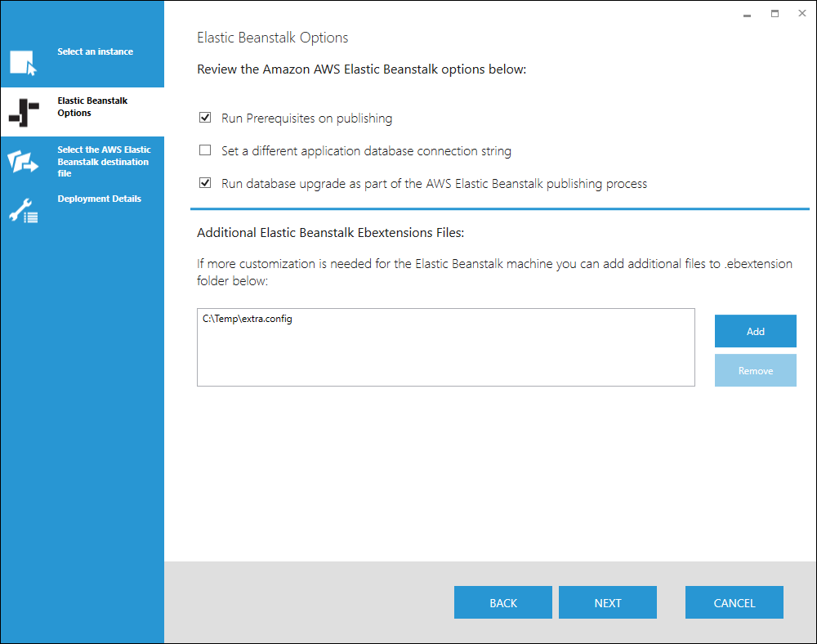This screenshot has width=817, height=644.
Task: Uncheck Run Prerequisites on publishing
Action: click(205, 118)
